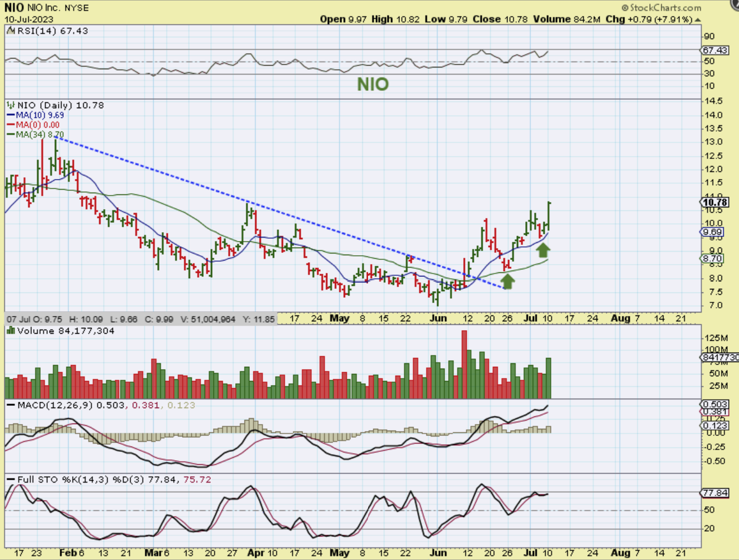Click the 0.123 MACD histogram value tag
The width and height of the screenshot is (739, 560).
point(714,426)
